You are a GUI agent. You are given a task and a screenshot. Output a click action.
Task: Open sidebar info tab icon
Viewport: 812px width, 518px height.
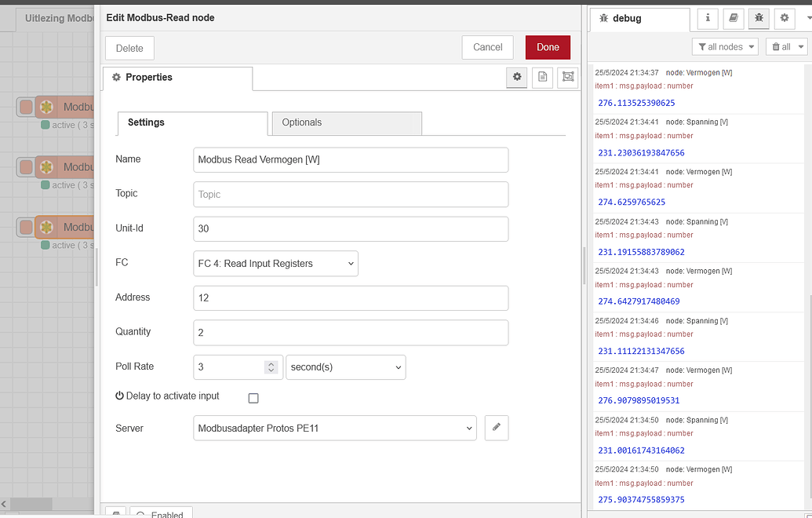(x=708, y=18)
